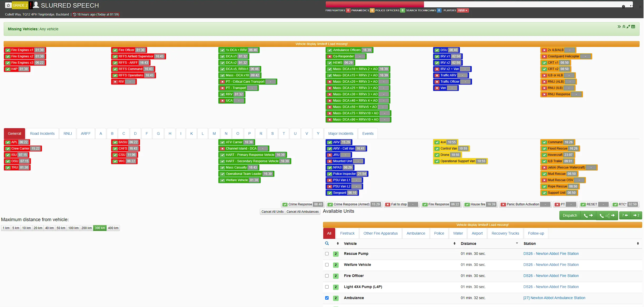Image resolution: width=644 pixels, height=307 pixels.
Task: Open DS28 station link for Rescue Pump
Action: 551,254
